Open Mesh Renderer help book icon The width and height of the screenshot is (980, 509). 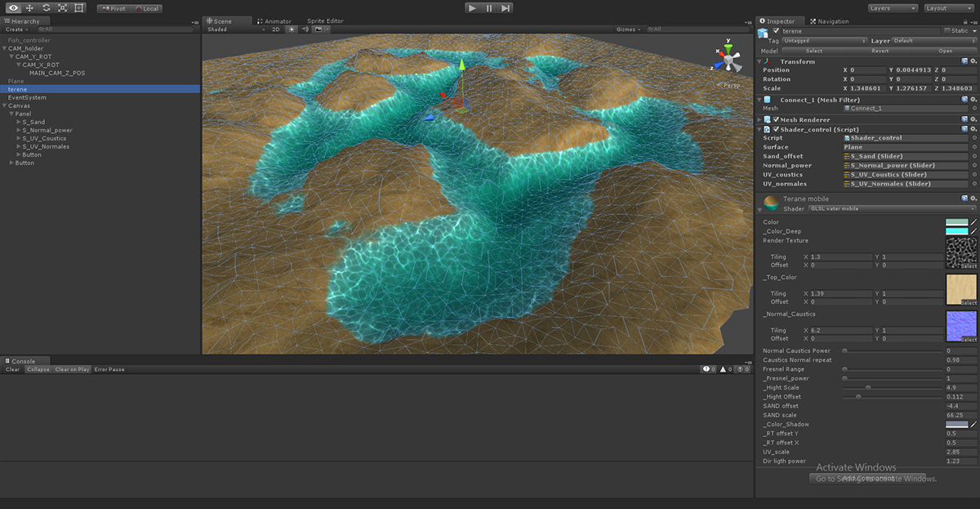pyautogui.click(x=964, y=119)
